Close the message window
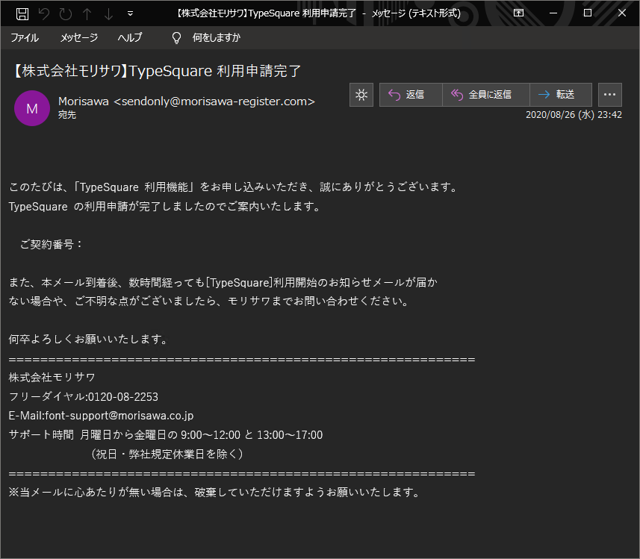The image size is (640, 559). pyautogui.click(x=622, y=13)
